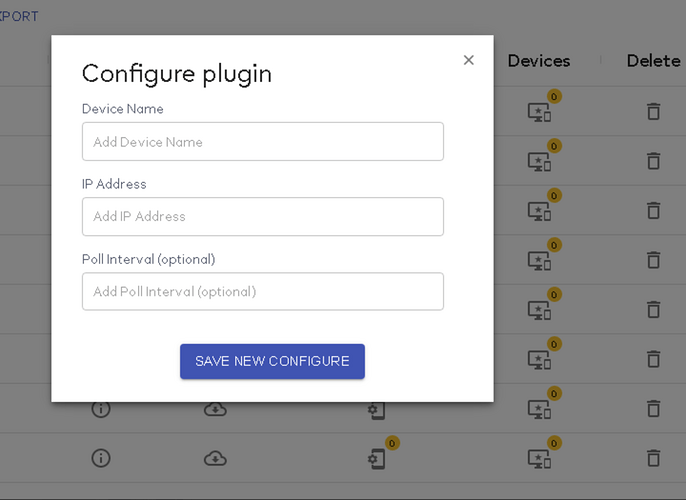Click cloud download icon in bottom row
Image resolution: width=686 pixels, height=500 pixels.
[x=215, y=458]
